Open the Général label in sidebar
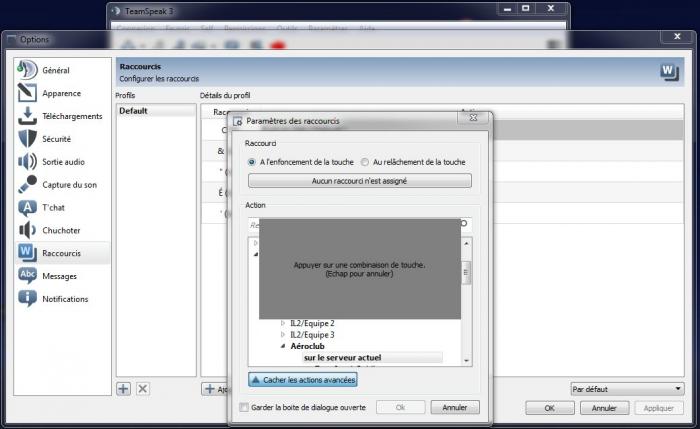 tap(56, 71)
